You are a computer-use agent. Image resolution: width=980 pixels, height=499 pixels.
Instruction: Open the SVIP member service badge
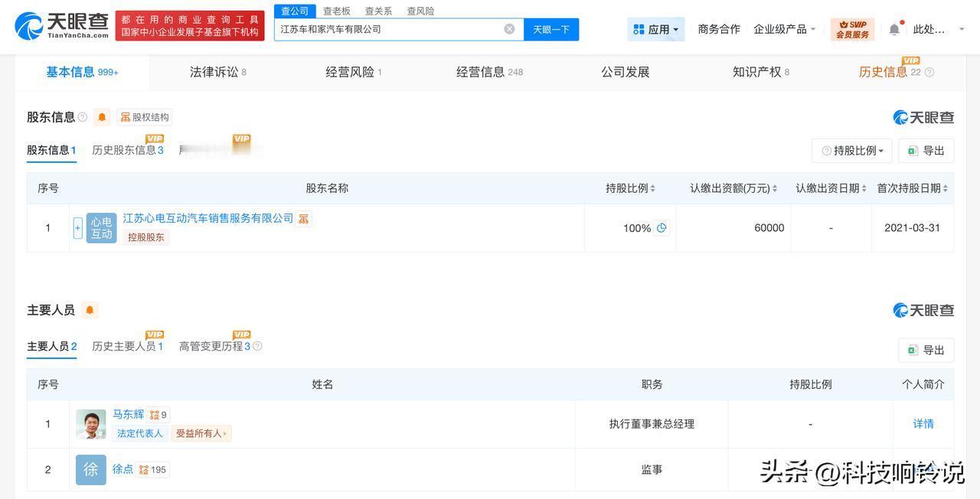pos(852,29)
